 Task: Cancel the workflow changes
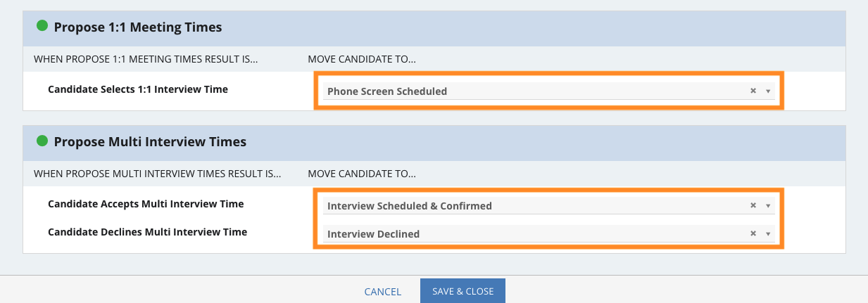point(383,292)
